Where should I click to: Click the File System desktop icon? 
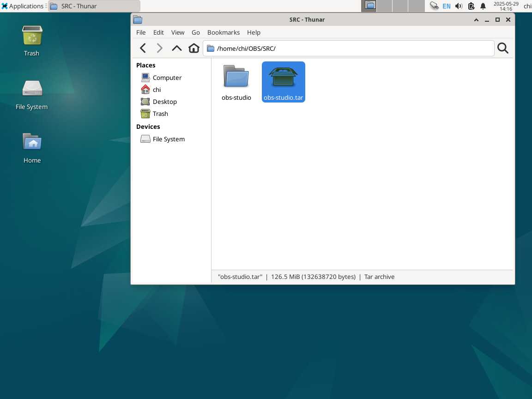point(32,94)
